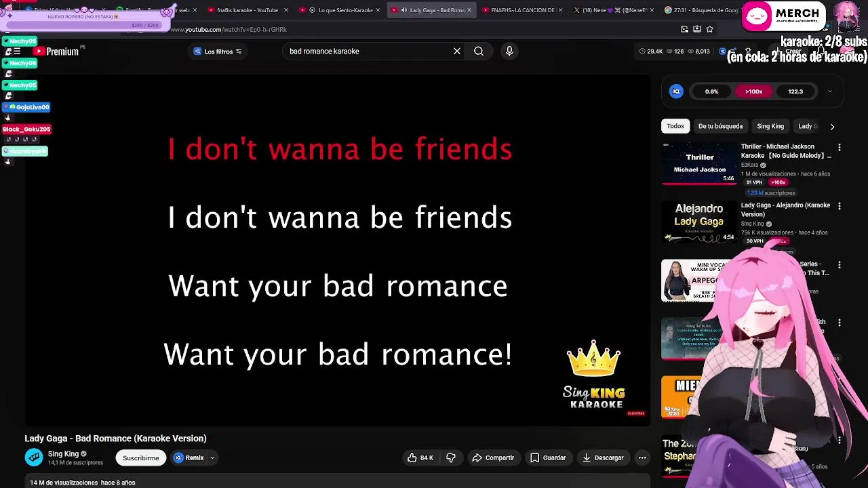Go to YouTube Premium home logo
The height and width of the screenshot is (488, 868).
(56, 52)
